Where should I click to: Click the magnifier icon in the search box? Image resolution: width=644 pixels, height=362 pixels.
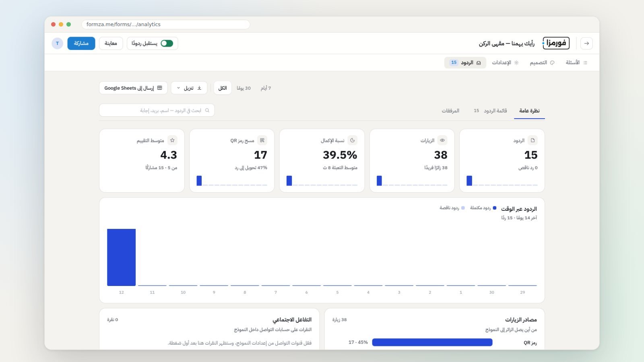(x=207, y=110)
